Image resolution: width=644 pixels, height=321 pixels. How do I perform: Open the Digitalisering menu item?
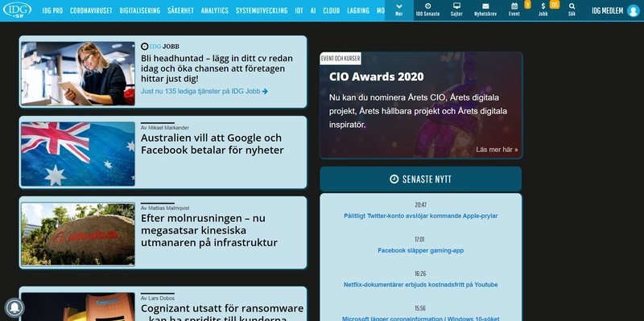139,10
